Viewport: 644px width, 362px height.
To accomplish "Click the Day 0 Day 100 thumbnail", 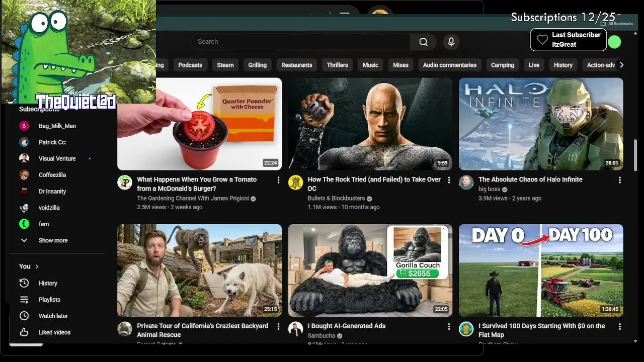I will 541,270.
